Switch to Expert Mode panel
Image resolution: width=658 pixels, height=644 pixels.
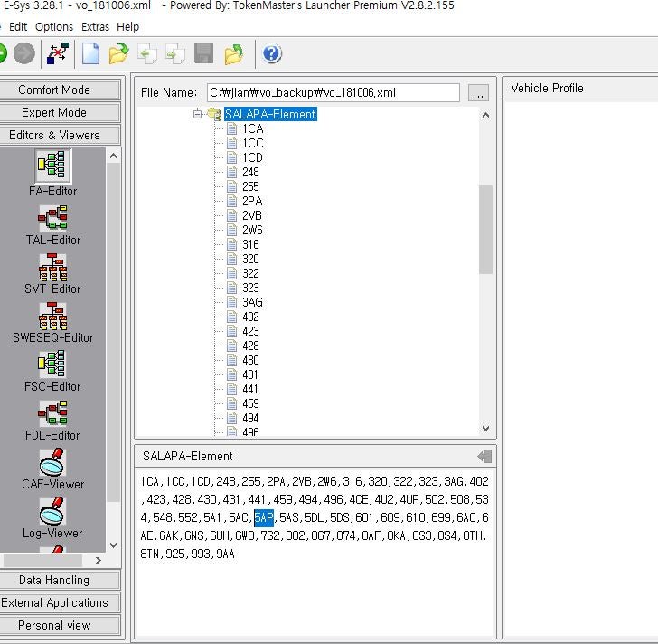(x=54, y=112)
